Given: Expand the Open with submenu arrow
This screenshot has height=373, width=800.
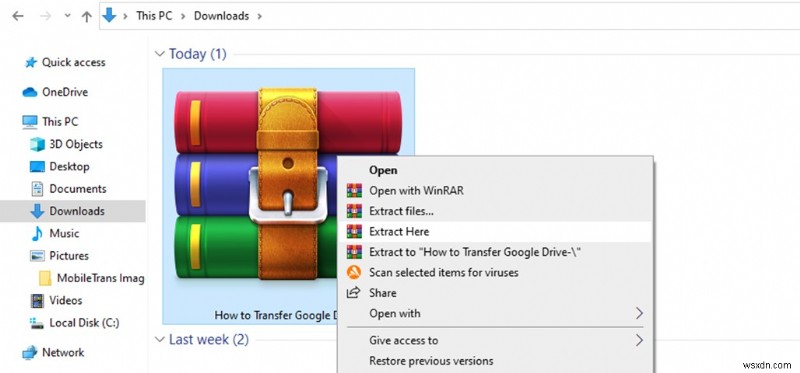Looking at the screenshot, I should [x=639, y=313].
